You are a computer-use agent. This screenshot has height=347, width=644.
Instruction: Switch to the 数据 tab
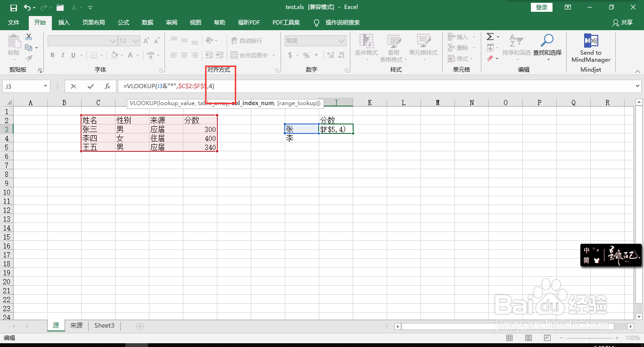[148, 23]
